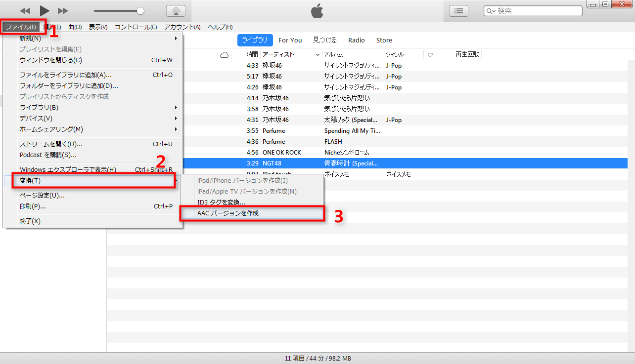Select the ボイスメモ album cell
The width and height of the screenshot is (635, 364).
click(x=338, y=174)
